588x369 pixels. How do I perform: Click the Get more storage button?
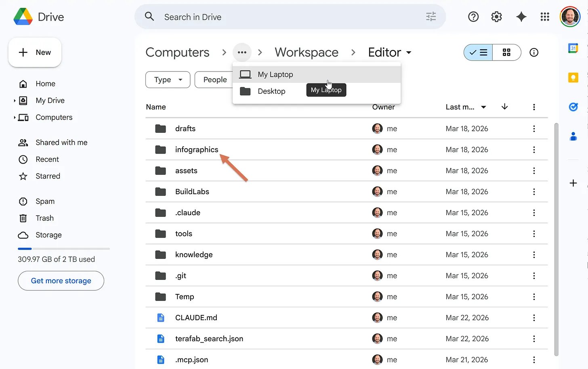[x=61, y=281]
